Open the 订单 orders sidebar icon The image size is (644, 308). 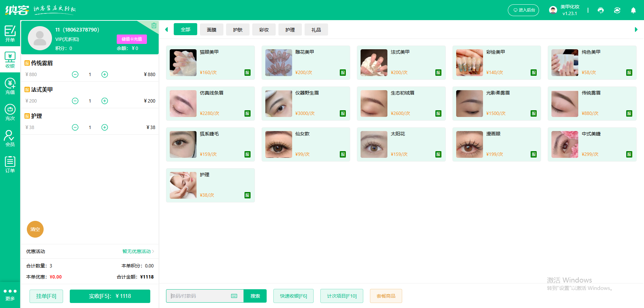tap(10, 164)
